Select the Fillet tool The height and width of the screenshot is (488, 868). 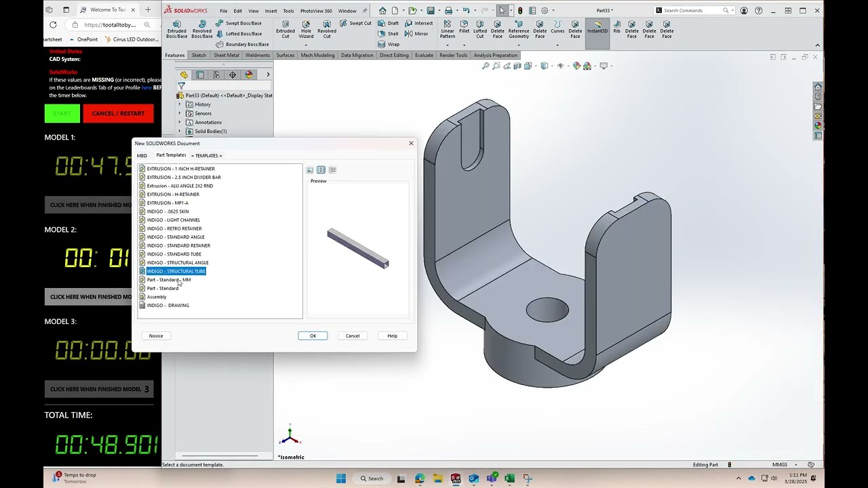click(465, 27)
